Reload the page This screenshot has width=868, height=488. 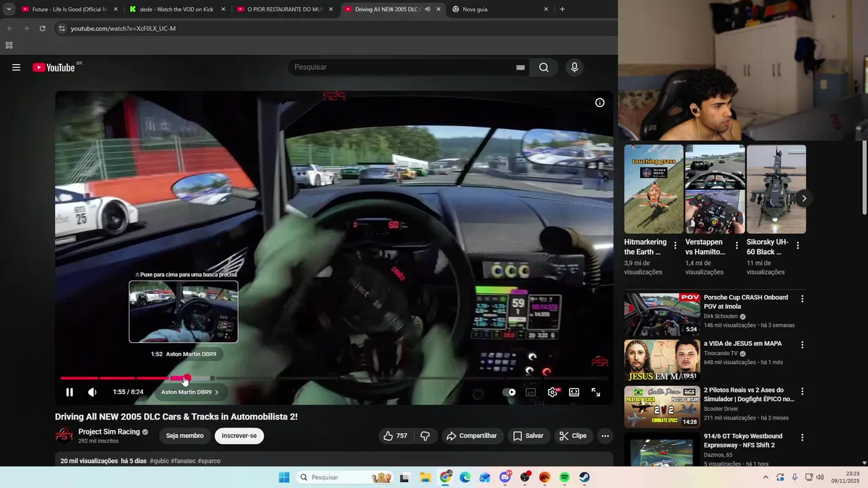click(42, 28)
